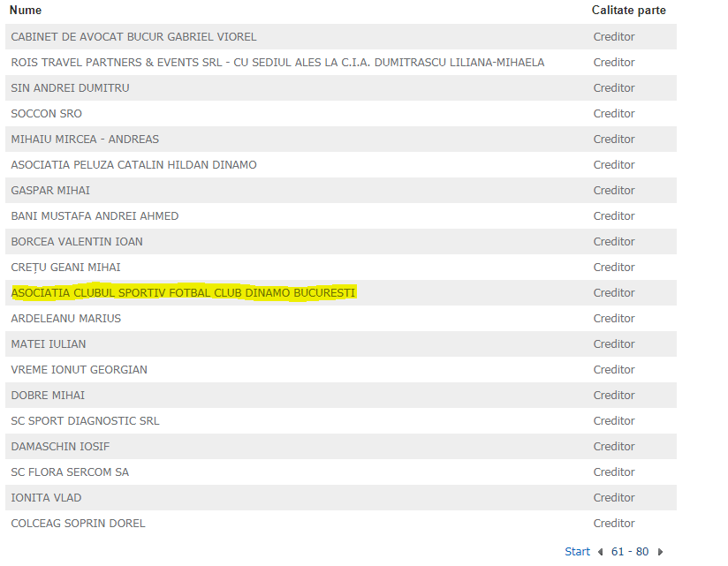This screenshot has height=566, width=728.
Task: Select the VREME IONUT GEORGIAN entry
Action: pos(79,370)
